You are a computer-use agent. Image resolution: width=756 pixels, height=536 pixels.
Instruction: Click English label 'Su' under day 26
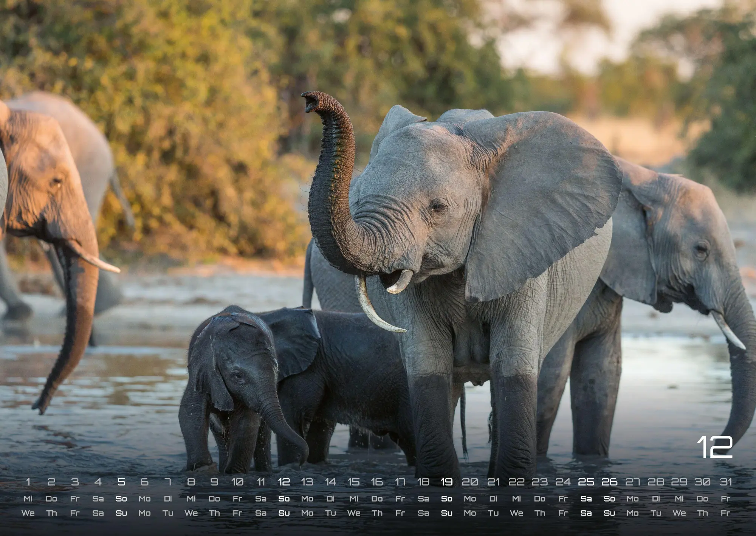pos(609,513)
